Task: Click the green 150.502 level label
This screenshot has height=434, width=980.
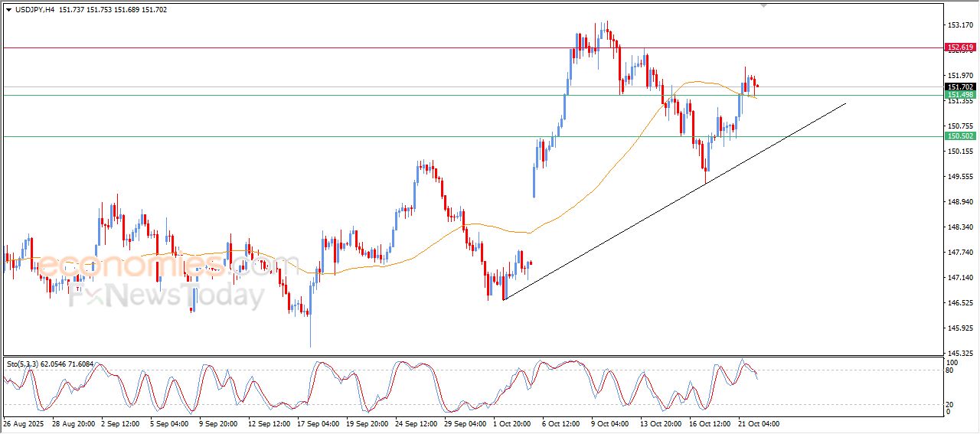Action: [960, 136]
